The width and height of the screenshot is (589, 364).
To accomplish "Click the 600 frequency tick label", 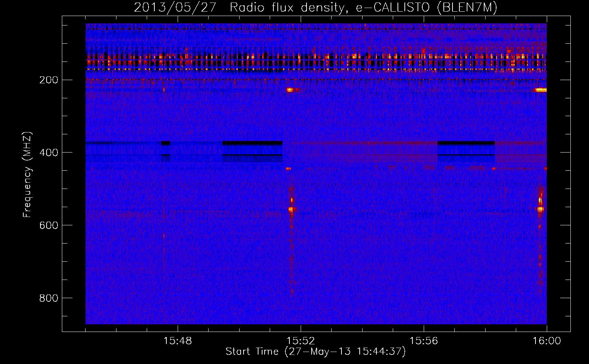I will (48, 225).
